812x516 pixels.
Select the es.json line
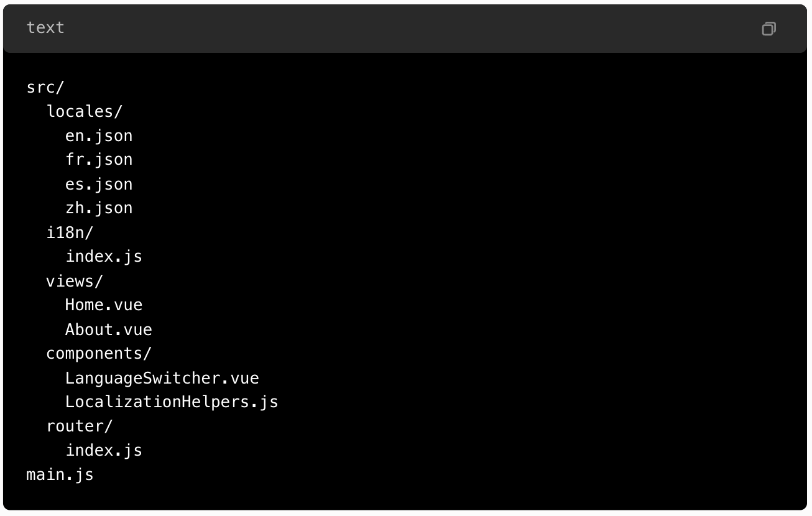[x=99, y=185]
